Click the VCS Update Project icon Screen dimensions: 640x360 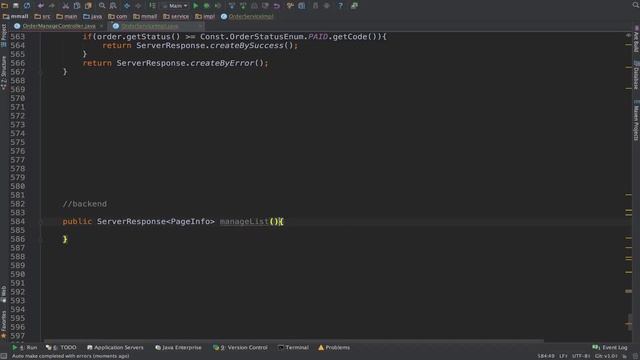coord(232,6)
